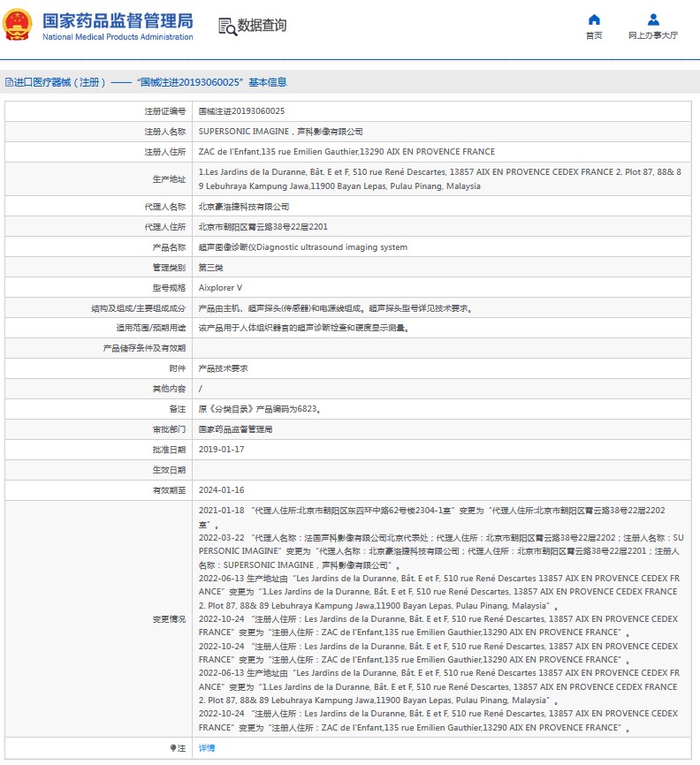Viewport: 700px width, 765px height.
Task: Click the 首页 label
Action: pyautogui.click(x=594, y=35)
